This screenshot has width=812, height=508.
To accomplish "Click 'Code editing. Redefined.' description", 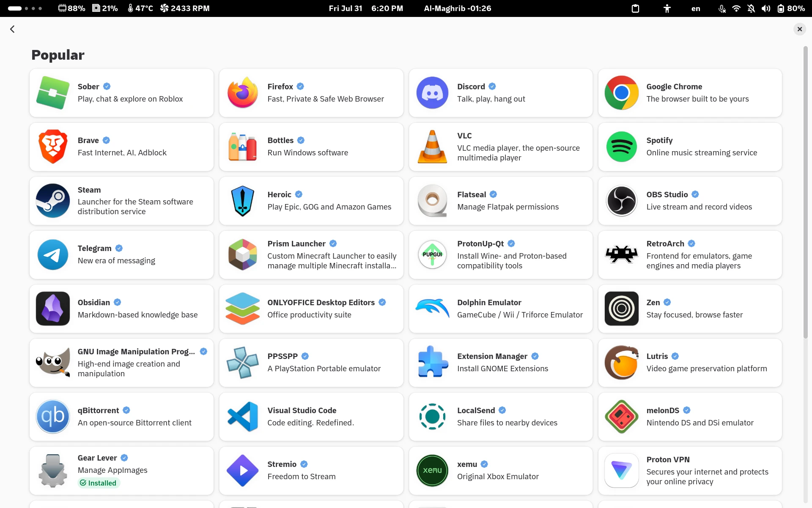I will coord(311,422).
